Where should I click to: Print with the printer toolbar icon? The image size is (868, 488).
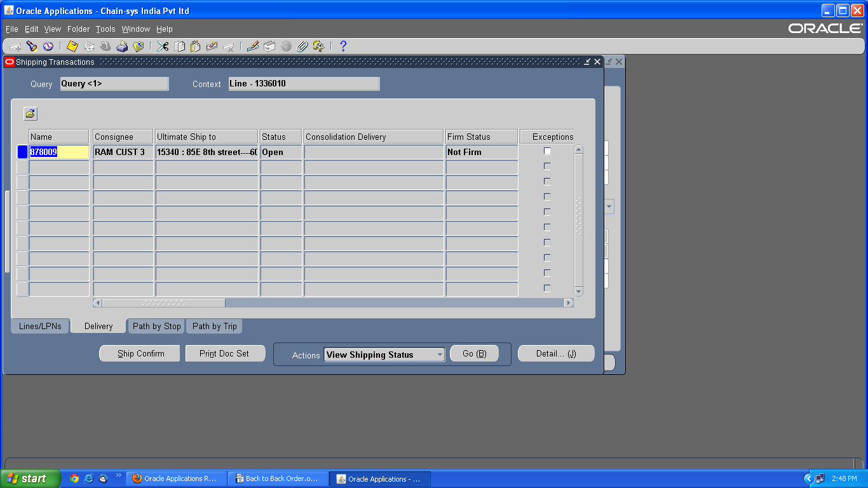click(x=122, y=46)
